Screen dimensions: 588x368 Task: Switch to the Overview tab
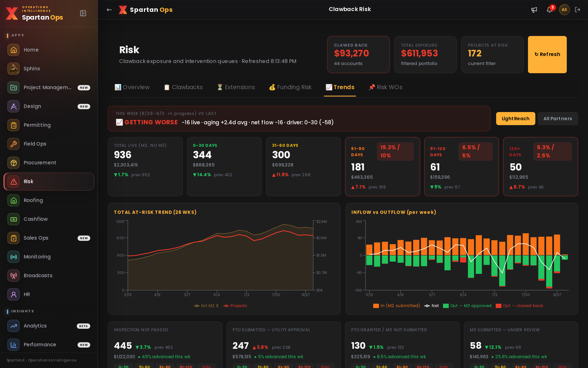(132, 87)
